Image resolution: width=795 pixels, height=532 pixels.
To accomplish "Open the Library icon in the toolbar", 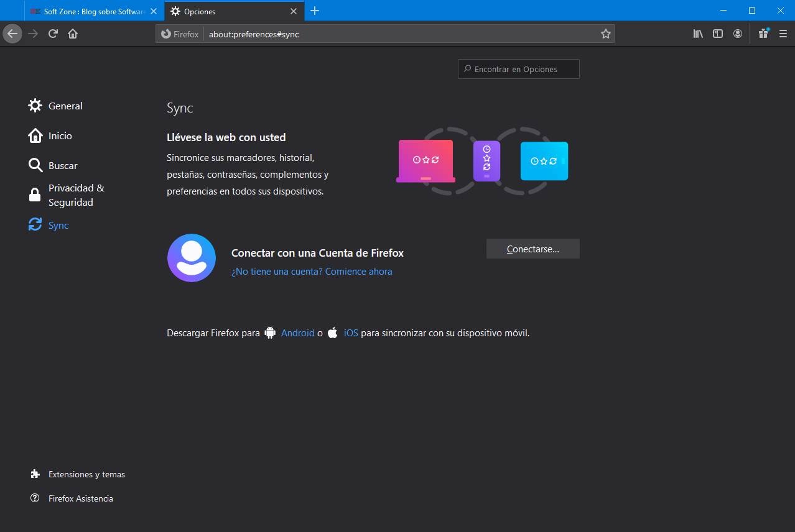I will [698, 34].
